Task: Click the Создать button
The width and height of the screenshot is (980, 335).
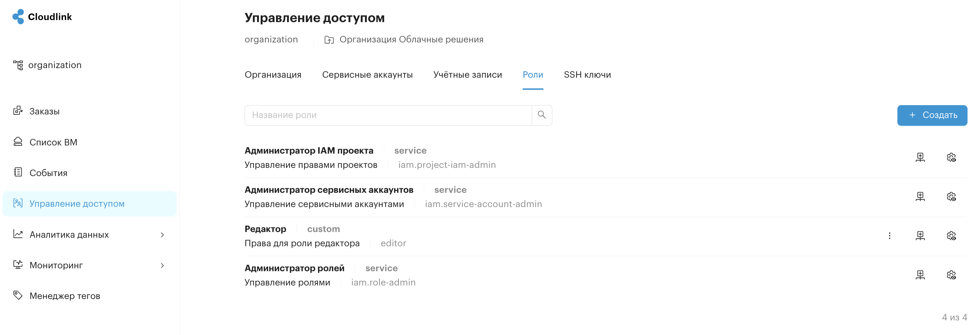Action: (x=932, y=115)
